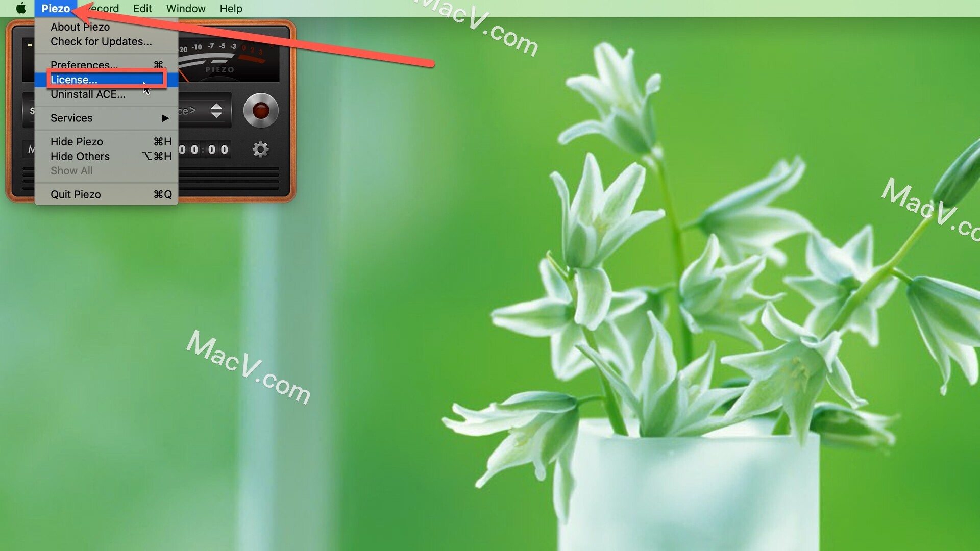Screen dimensions: 980x551
Task: Click the Record menu bar item
Action: 102,8
